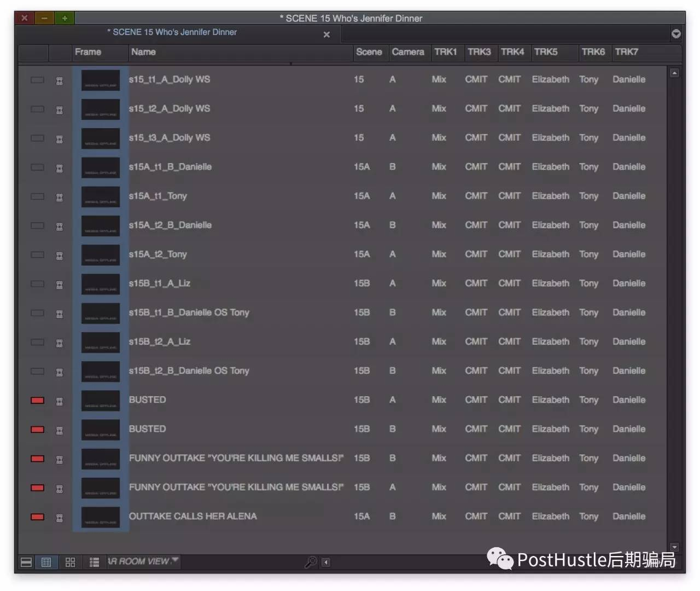Click clip icon for OUTTAKE CALLS HER ALENA
Viewport: 700px width, 591px height.
coord(60,518)
